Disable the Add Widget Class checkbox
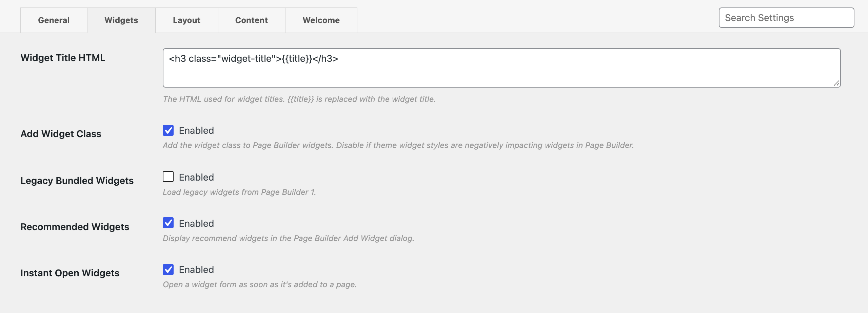This screenshot has height=313, width=868. 168,130
